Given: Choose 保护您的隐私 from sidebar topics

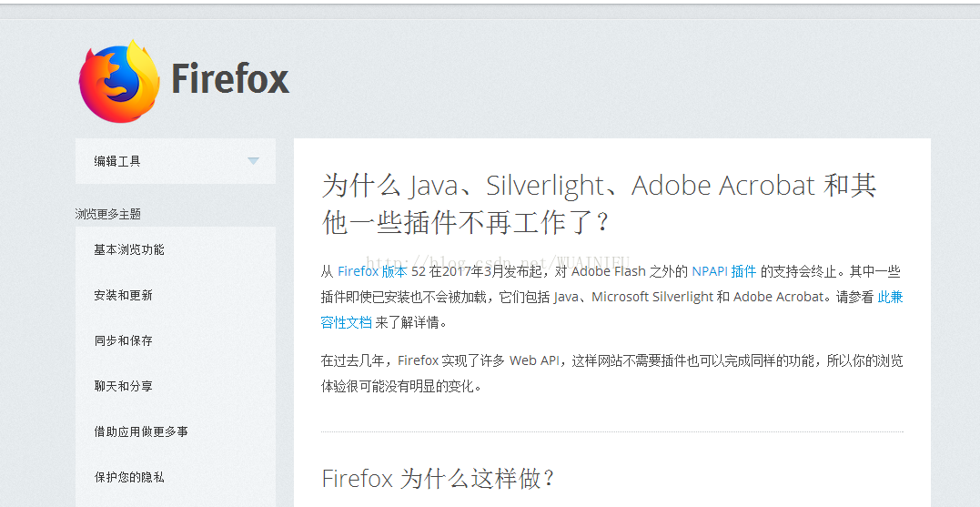Looking at the screenshot, I should 129,477.
